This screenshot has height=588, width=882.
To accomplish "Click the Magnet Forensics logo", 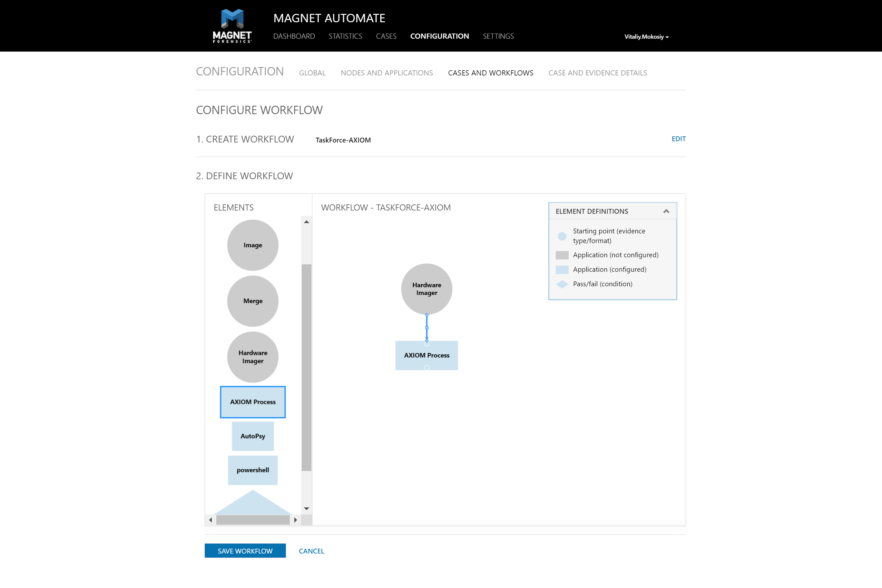I will (232, 25).
